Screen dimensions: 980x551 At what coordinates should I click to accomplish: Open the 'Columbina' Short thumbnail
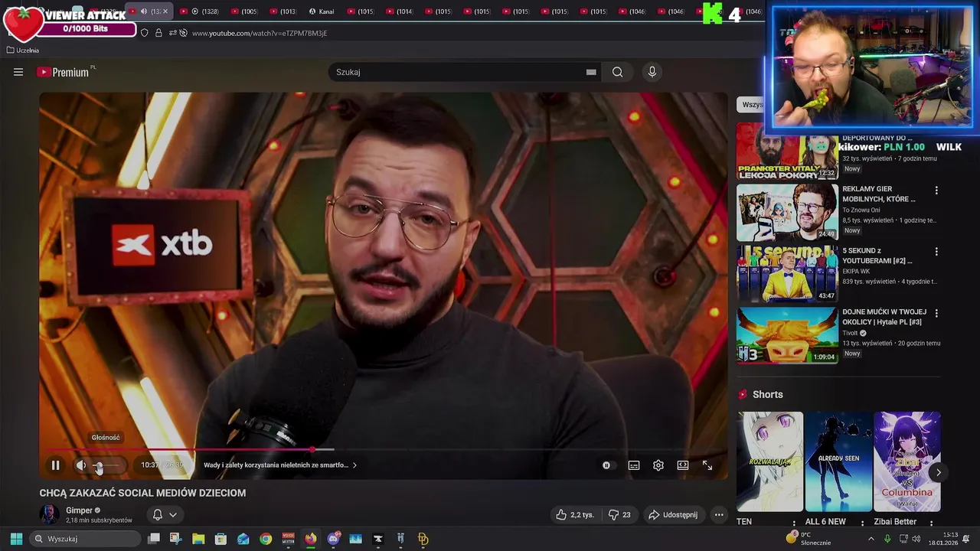pyautogui.click(x=907, y=461)
